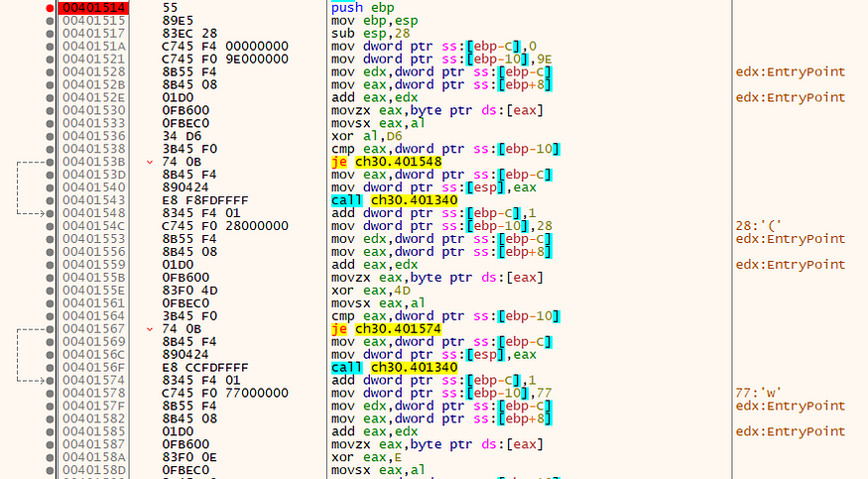Select opcode bytes E8 CCFDFFFF
The height and width of the screenshot is (479, 868).
[x=205, y=368]
